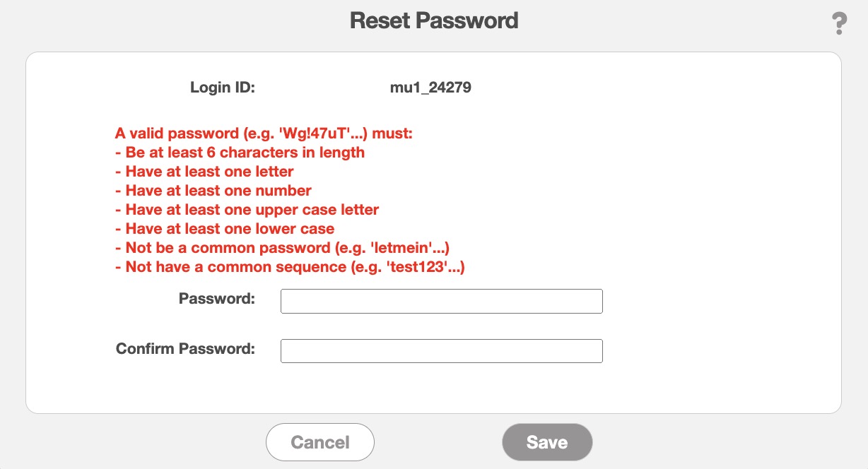Click the 'one upper case letter' rule
This screenshot has width=868, height=469.
(x=252, y=210)
